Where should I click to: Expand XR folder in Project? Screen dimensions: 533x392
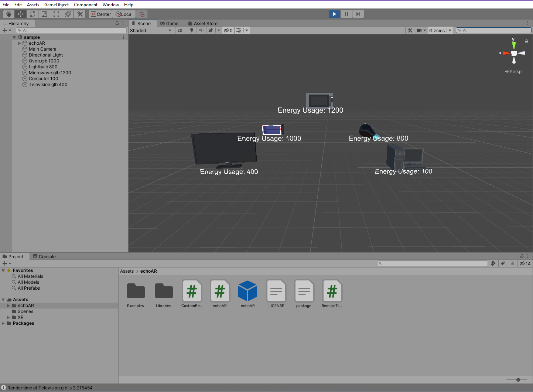coord(8,317)
